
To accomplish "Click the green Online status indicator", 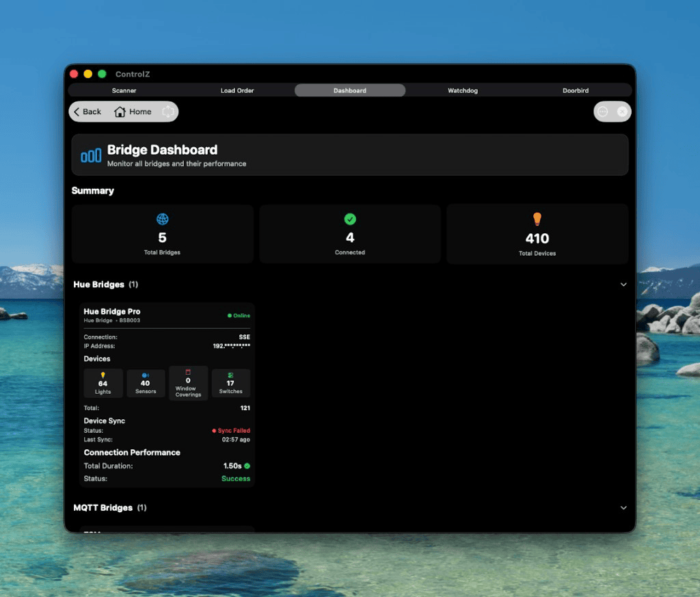I will 239,315.
